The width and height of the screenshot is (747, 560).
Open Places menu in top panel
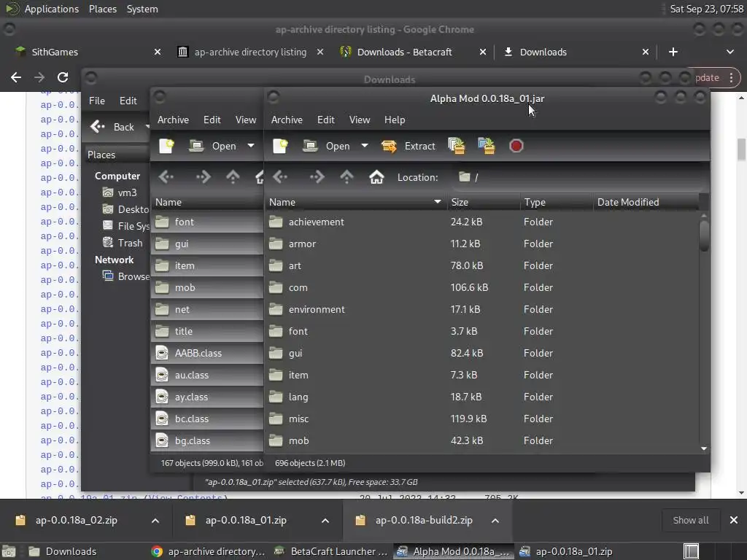click(102, 9)
